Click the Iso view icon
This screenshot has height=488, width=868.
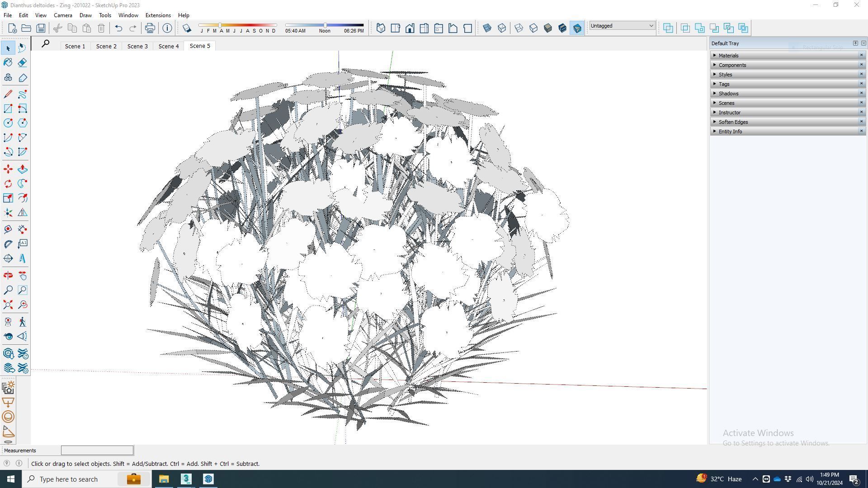click(x=381, y=28)
